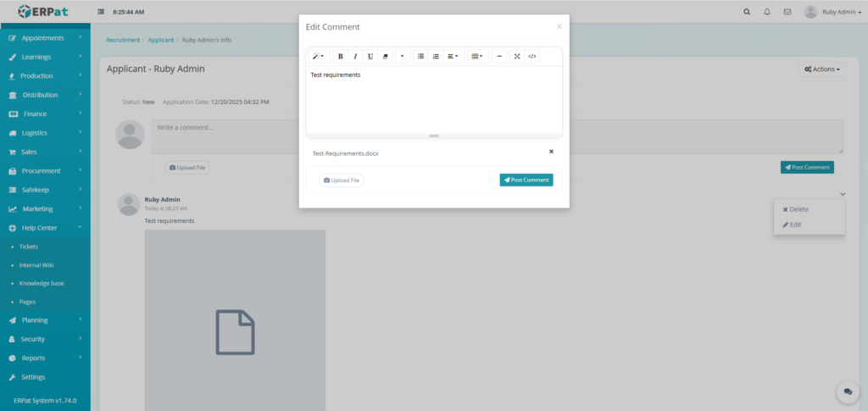Open the messages envelope icon

click(787, 12)
